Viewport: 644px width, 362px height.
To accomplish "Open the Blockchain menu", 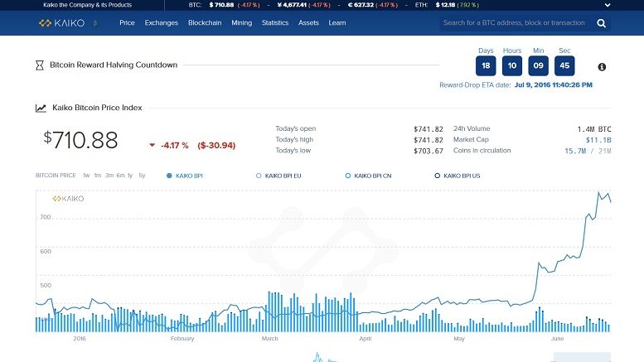I will click(205, 23).
